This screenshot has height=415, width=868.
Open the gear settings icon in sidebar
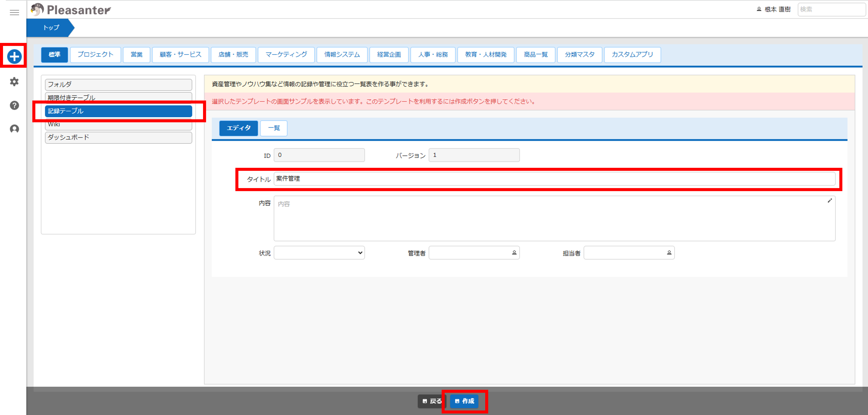[14, 82]
